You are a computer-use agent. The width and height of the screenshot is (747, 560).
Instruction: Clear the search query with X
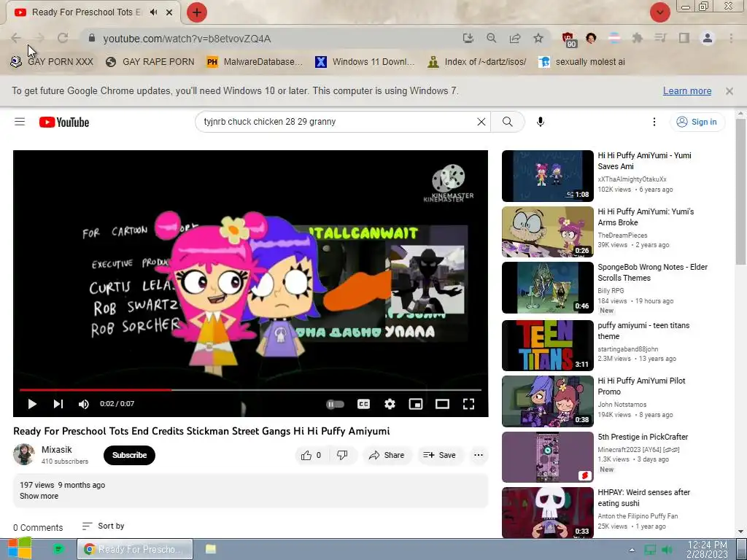pyautogui.click(x=481, y=122)
